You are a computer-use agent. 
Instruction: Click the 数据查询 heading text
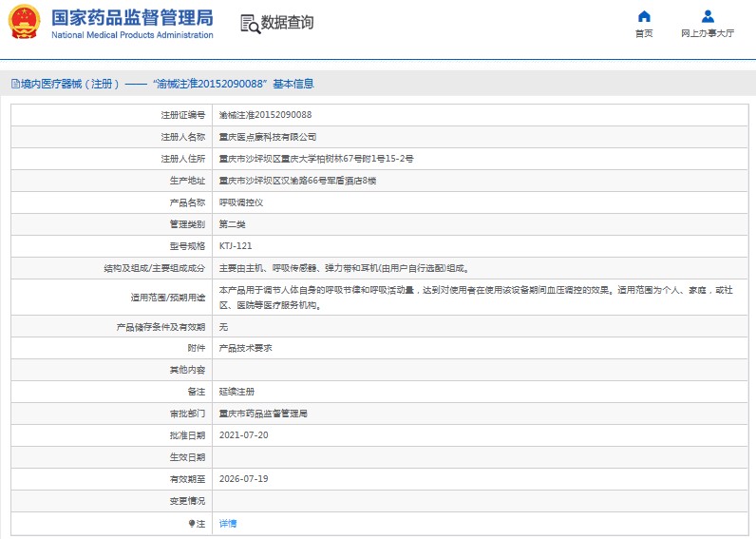pyautogui.click(x=287, y=23)
